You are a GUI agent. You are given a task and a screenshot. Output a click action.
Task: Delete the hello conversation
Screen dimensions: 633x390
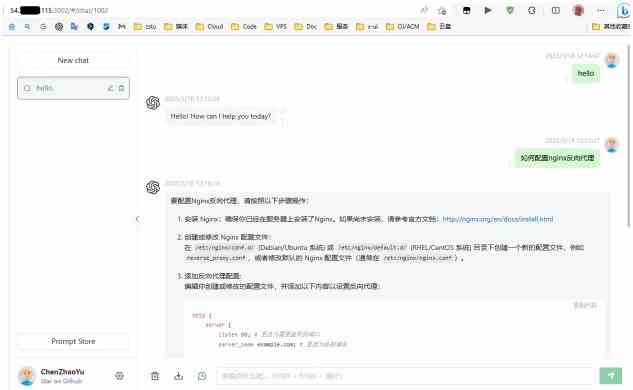point(121,88)
